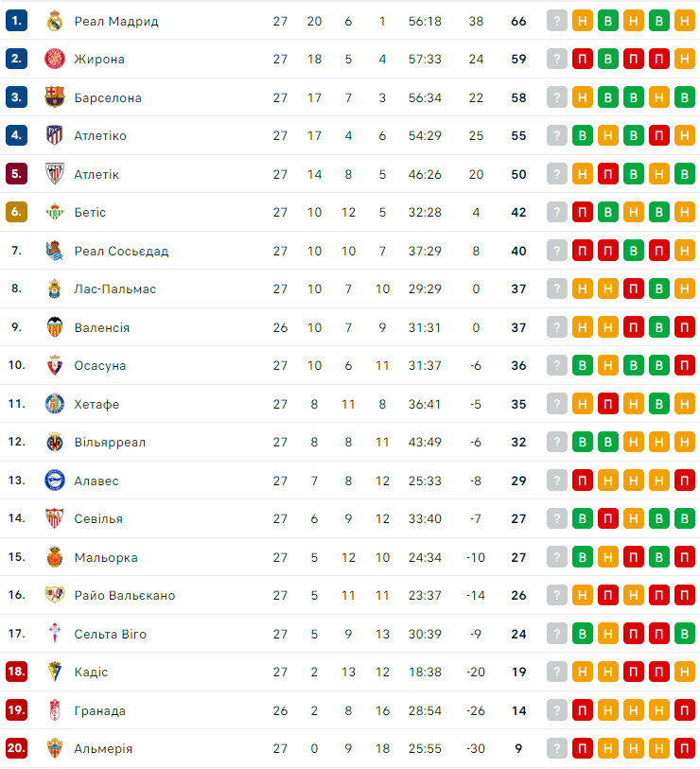Open the Бетіс team page link
Screen dimensions: 700x769
[x=90, y=213]
